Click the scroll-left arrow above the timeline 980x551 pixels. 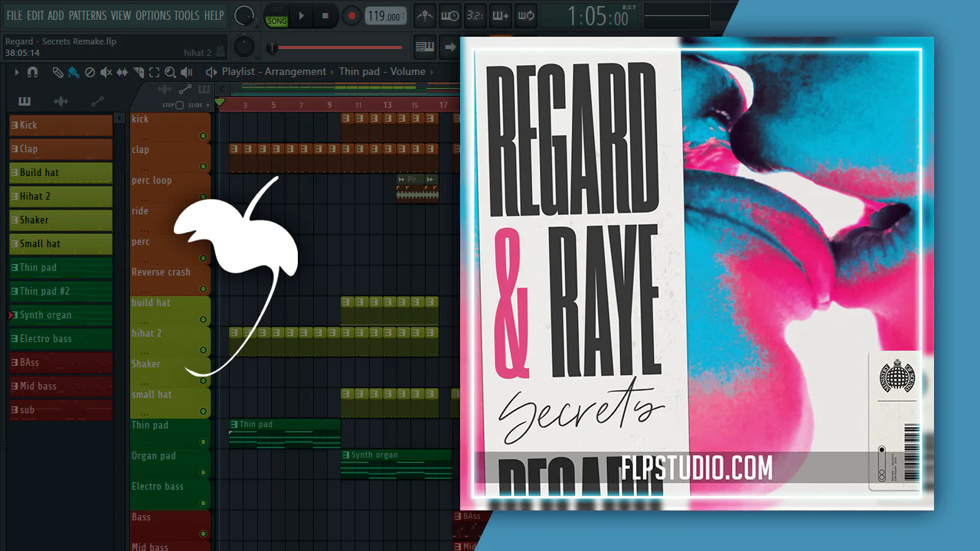221,90
